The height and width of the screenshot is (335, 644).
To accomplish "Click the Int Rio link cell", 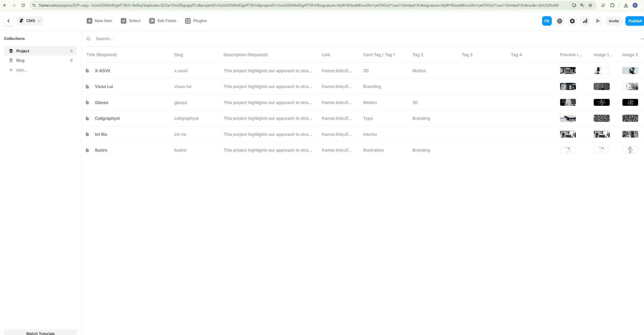I will (x=336, y=134).
